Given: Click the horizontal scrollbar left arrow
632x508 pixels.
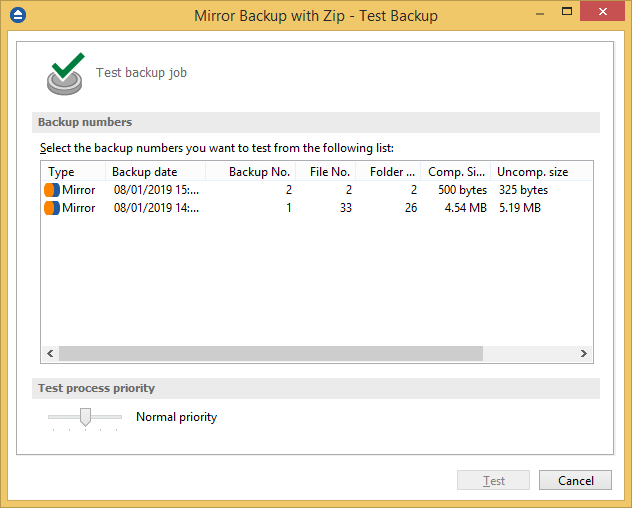Looking at the screenshot, I should coord(50,354).
